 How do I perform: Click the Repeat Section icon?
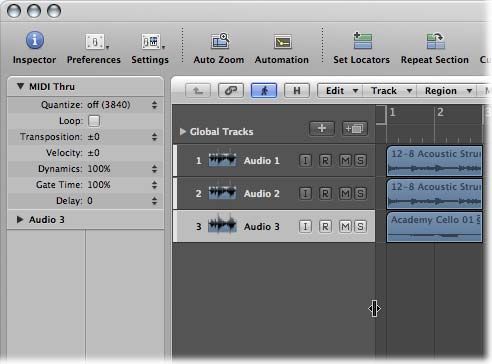(435, 40)
